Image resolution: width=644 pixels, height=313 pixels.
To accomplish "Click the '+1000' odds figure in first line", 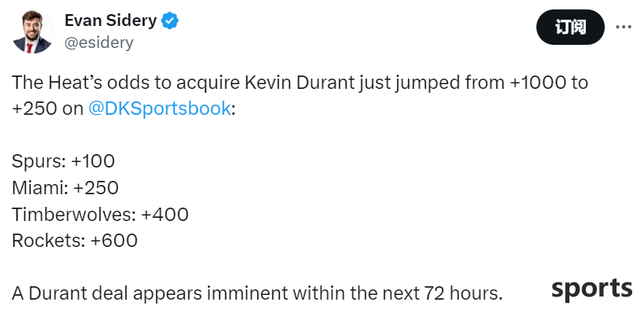I will [x=538, y=83].
